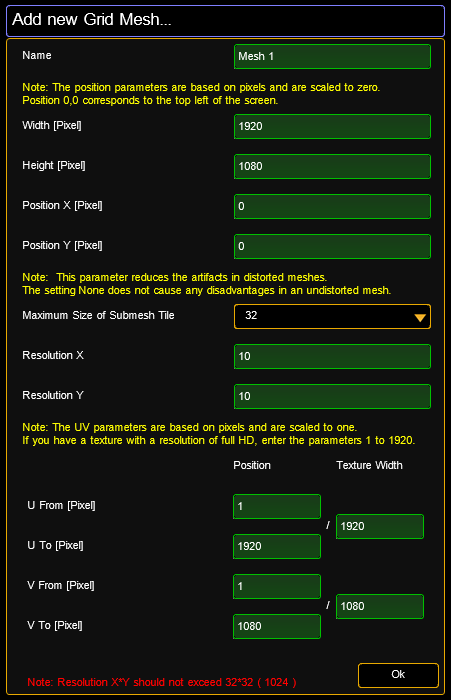
Task: Focus the Position X [Pixel] input
Action: [332, 206]
